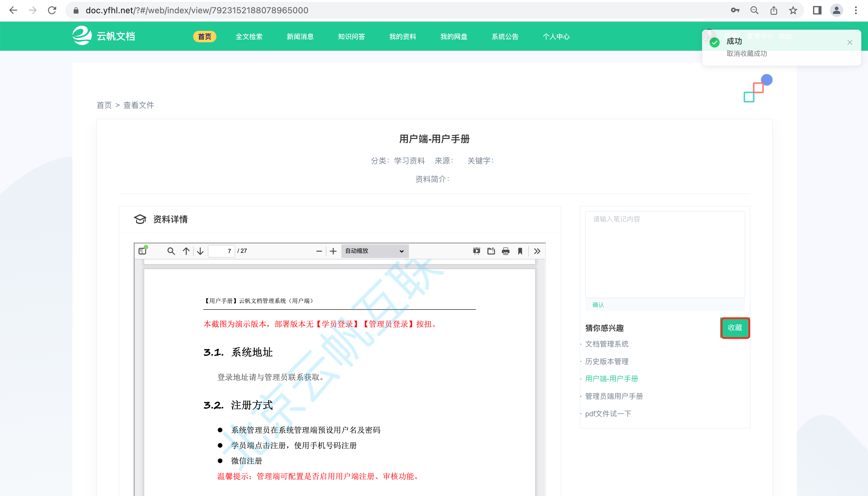Open the 自动缩放 zoom dropdown
The height and width of the screenshot is (496, 868).
point(375,251)
